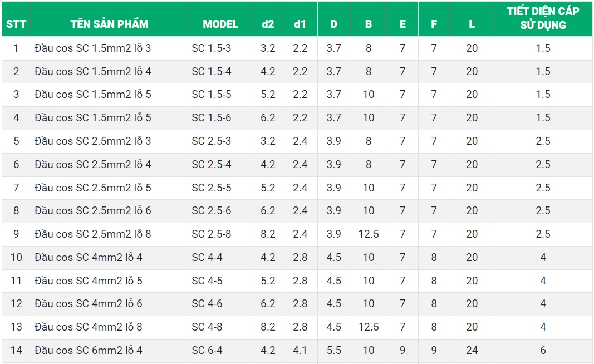This screenshot has width=594, height=364.
Task: Click the TÊN SẢN PHẨM column header
Action: point(109,24)
